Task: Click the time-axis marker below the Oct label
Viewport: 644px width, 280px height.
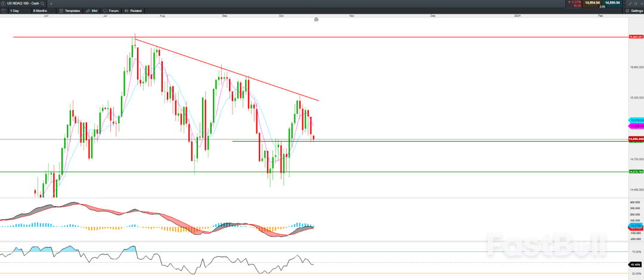Action: [x=316, y=19]
